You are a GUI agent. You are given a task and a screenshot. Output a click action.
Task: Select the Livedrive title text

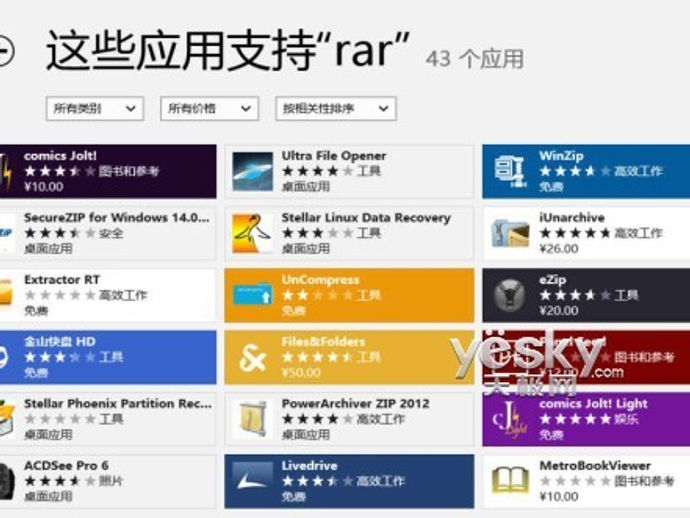pos(309,466)
